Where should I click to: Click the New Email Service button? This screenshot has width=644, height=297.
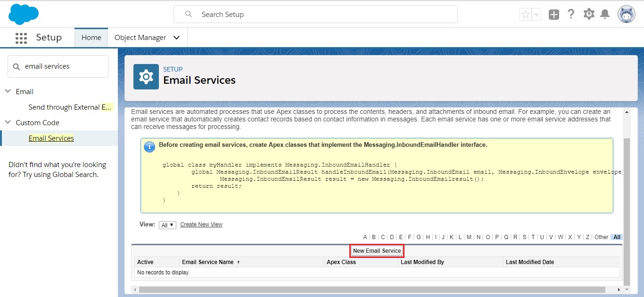[377, 251]
